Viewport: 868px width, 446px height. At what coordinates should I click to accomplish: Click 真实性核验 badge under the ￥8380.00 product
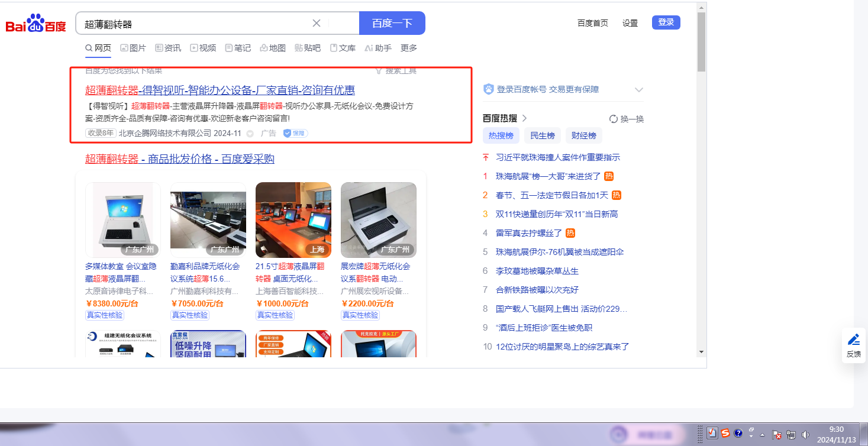pyautogui.click(x=104, y=315)
